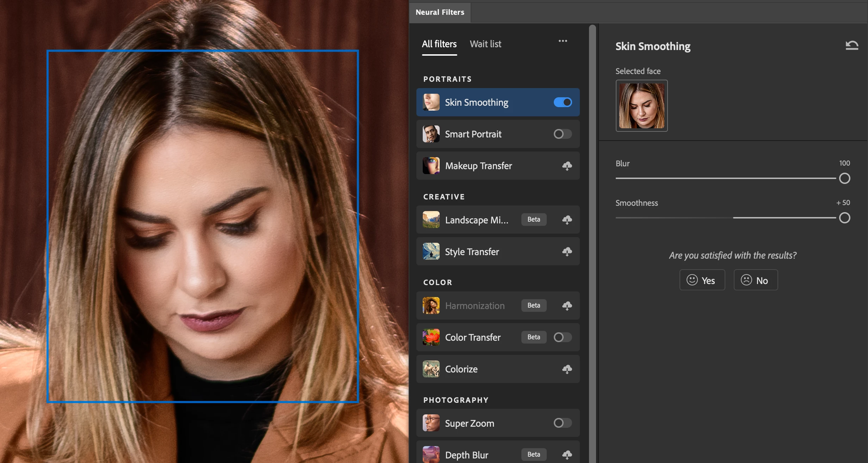Download Harmonization filter with cloud icon
This screenshot has width=868, height=463.
(x=567, y=305)
